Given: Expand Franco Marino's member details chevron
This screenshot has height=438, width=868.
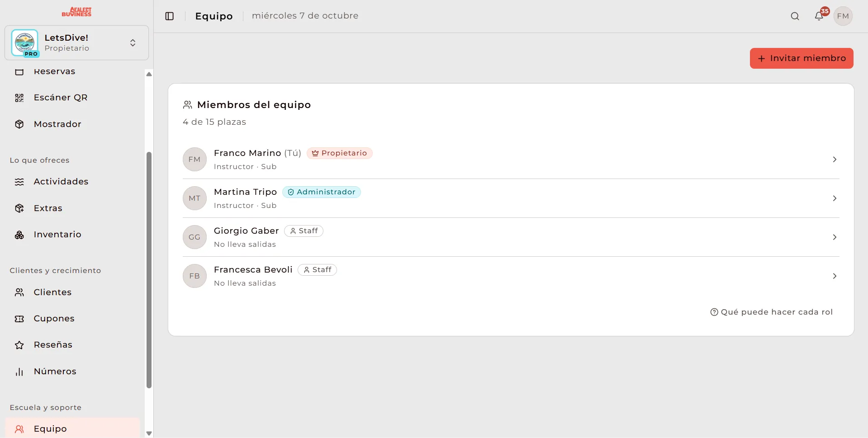Looking at the screenshot, I should coord(835,160).
